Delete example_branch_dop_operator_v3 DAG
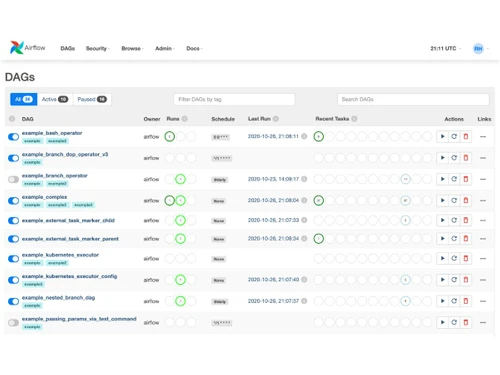Image resolution: width=500 pixels, height=375 pixels. pyautogui.click(x=466, y=158)
